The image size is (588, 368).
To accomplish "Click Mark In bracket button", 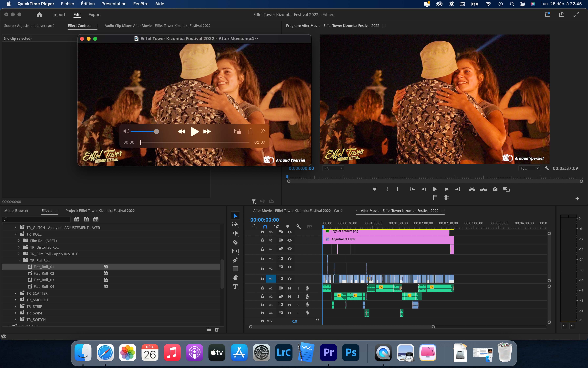I will (x=387, y=189).
